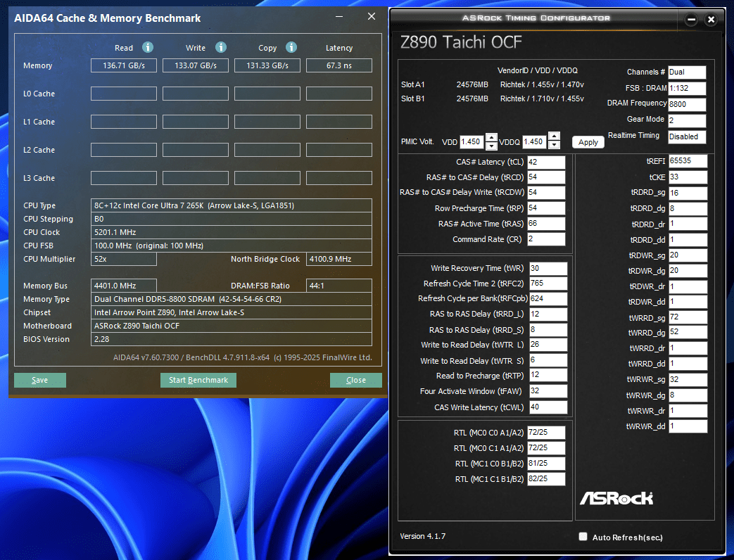Click the tREFI field showing 65535
The image size is (734, 560).
(x=688, y=161)
